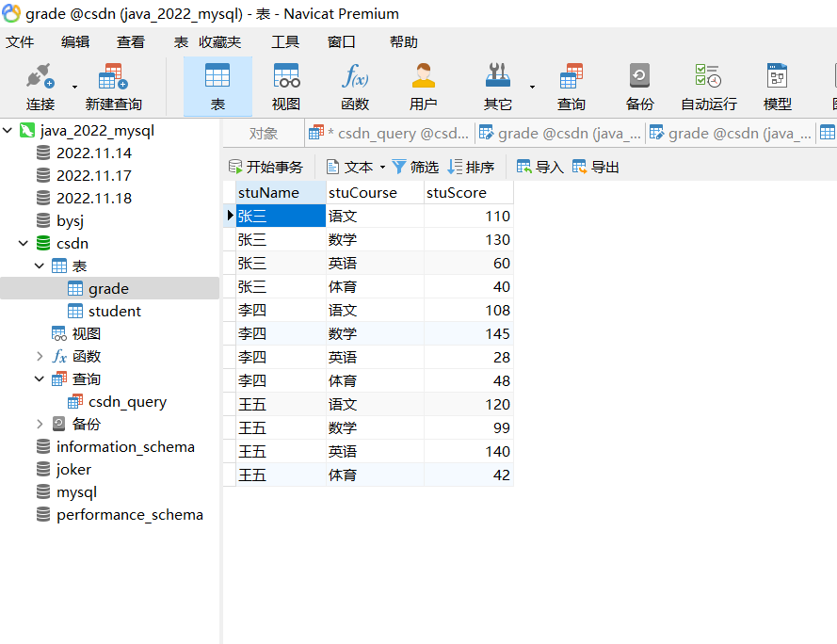Open the 工具 menu
The height and width of the screenshot is (644, 837).
click(x=285, y=41)
